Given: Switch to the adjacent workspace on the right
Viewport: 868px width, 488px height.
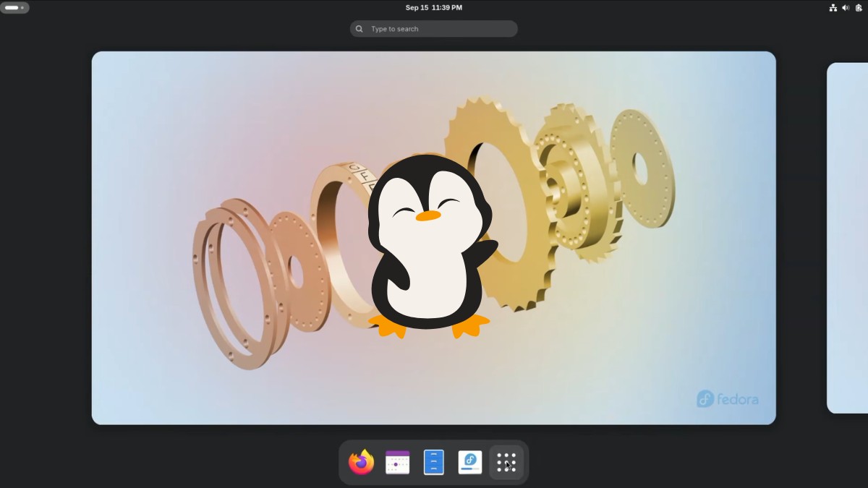Looking at the screenshot, I should click(847, 238).
